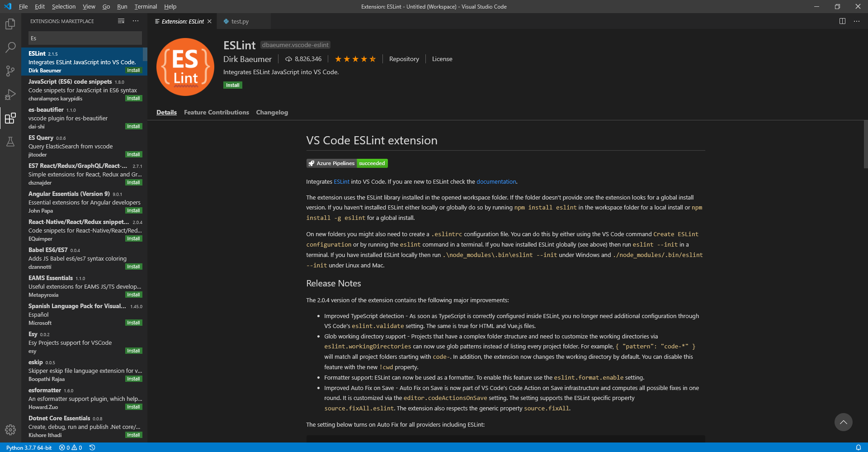
Task: Open Run and Debug view icon
Action: 10,94
